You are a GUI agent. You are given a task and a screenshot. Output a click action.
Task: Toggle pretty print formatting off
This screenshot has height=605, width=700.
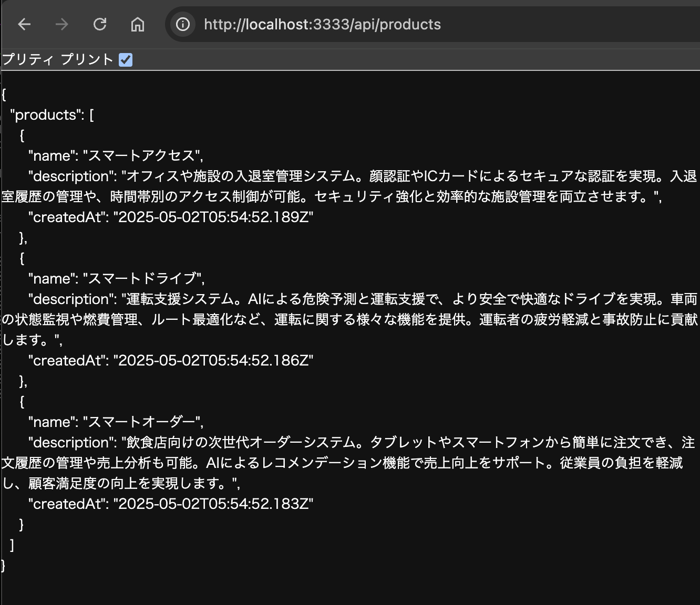(x=125, y=59)
